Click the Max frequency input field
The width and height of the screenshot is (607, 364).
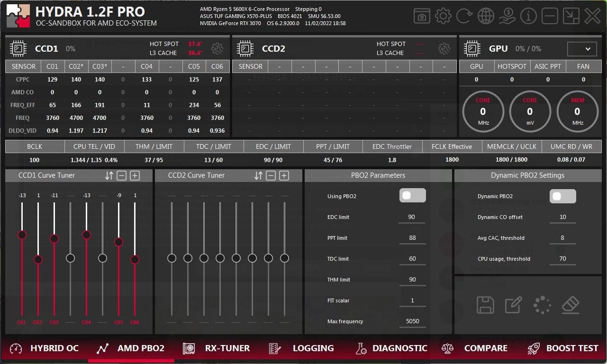click(412, 321)
